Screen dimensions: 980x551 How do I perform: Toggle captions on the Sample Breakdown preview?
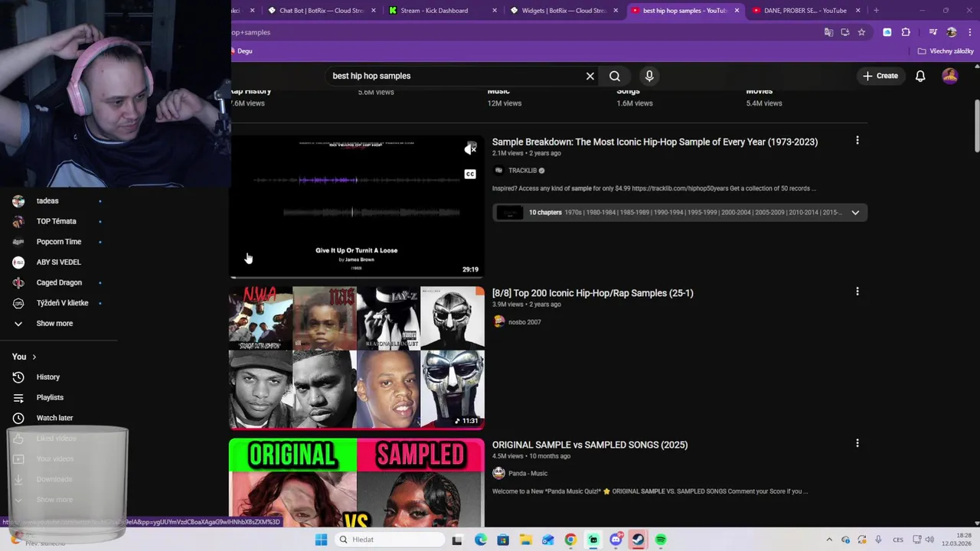(x=470, y=174)
